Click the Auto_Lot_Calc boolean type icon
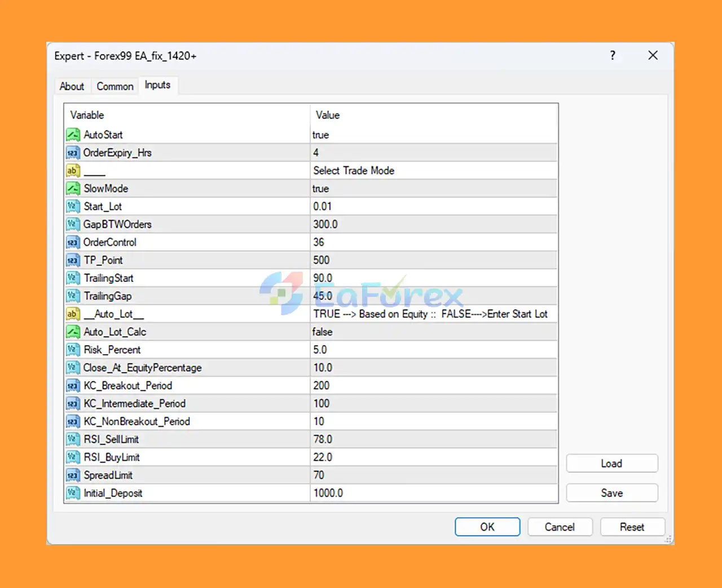722x588 pixels. point(73,332)
